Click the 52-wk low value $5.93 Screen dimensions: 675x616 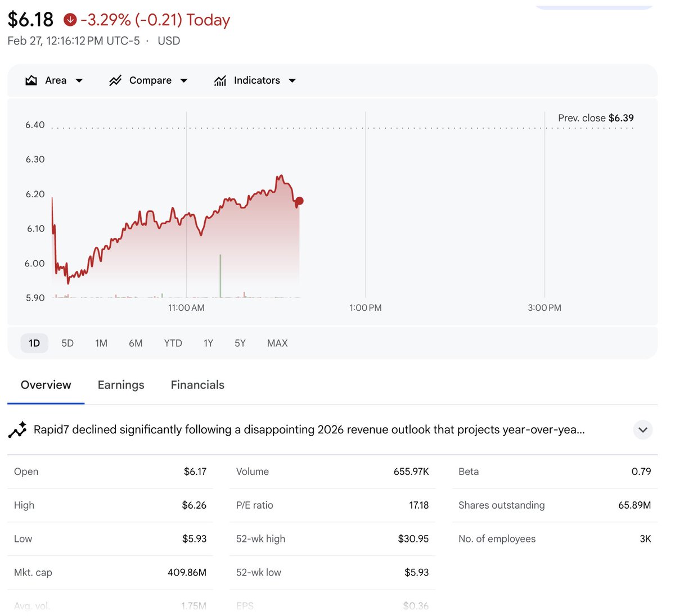click(x=416, y=573)
